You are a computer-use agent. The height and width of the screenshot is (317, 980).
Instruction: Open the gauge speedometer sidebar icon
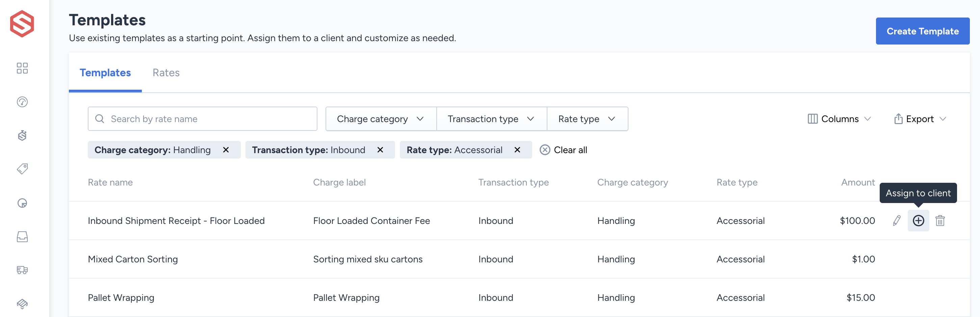coord(22,102)
